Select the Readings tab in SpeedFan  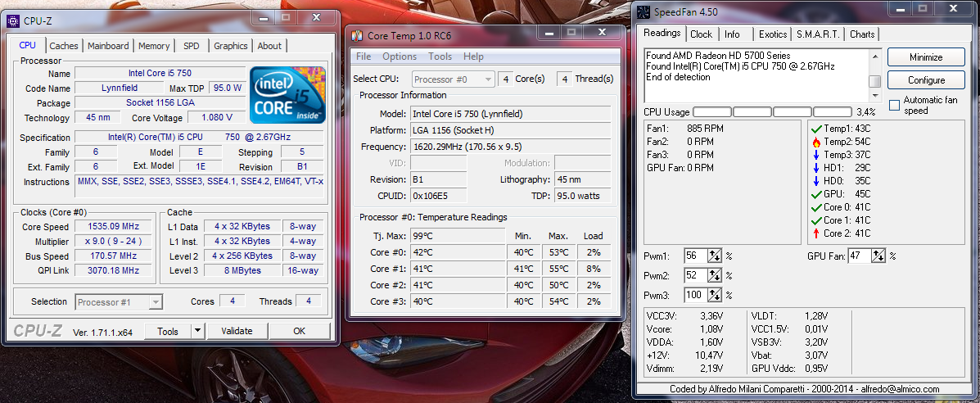click(x=662, y=33)
